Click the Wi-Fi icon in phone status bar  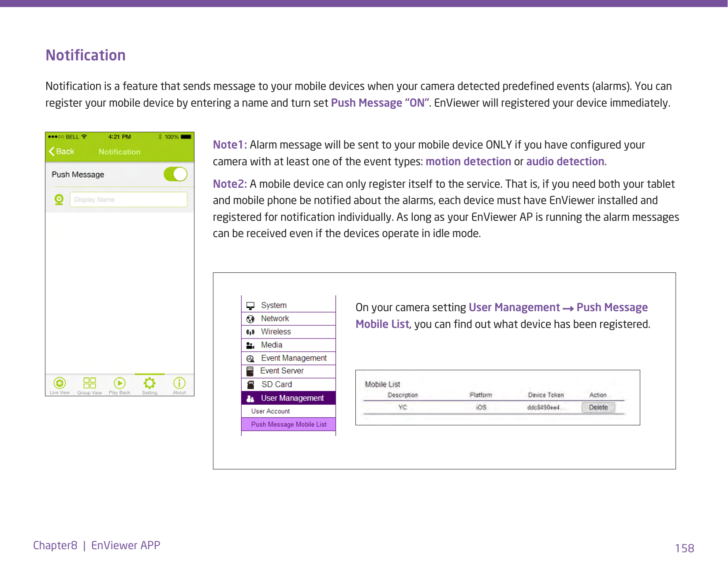pos(84,137)
